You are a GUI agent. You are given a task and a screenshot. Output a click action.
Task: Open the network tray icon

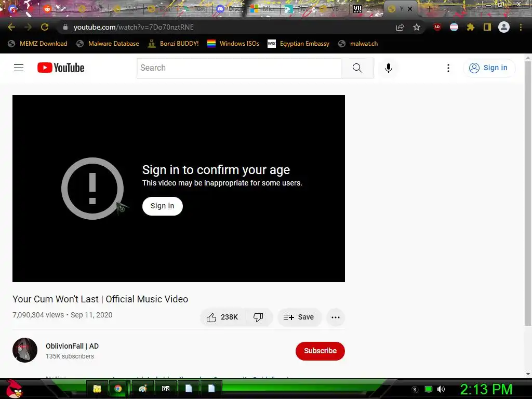429,389
